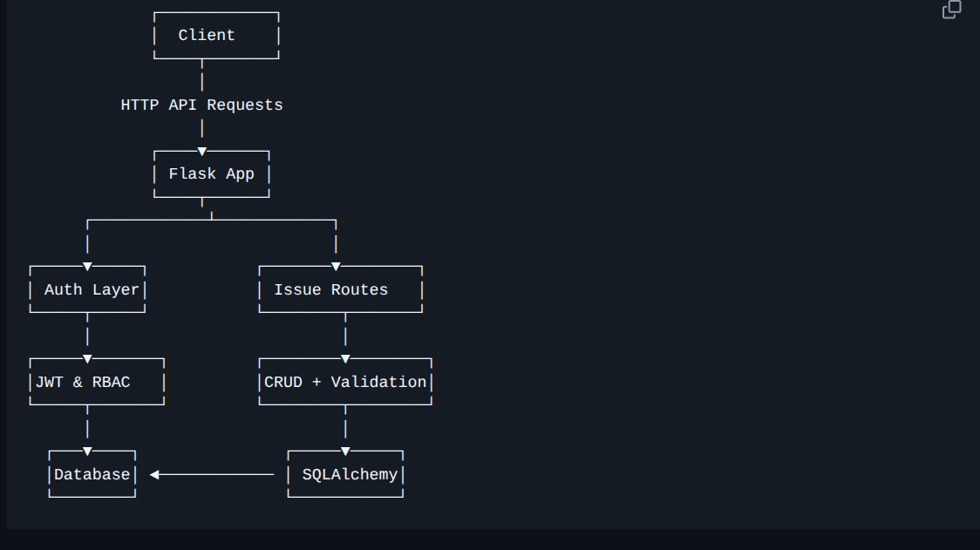Click the down arrowhead above Flask App
The height and width of the screenshot is (550, 980).
201,152
